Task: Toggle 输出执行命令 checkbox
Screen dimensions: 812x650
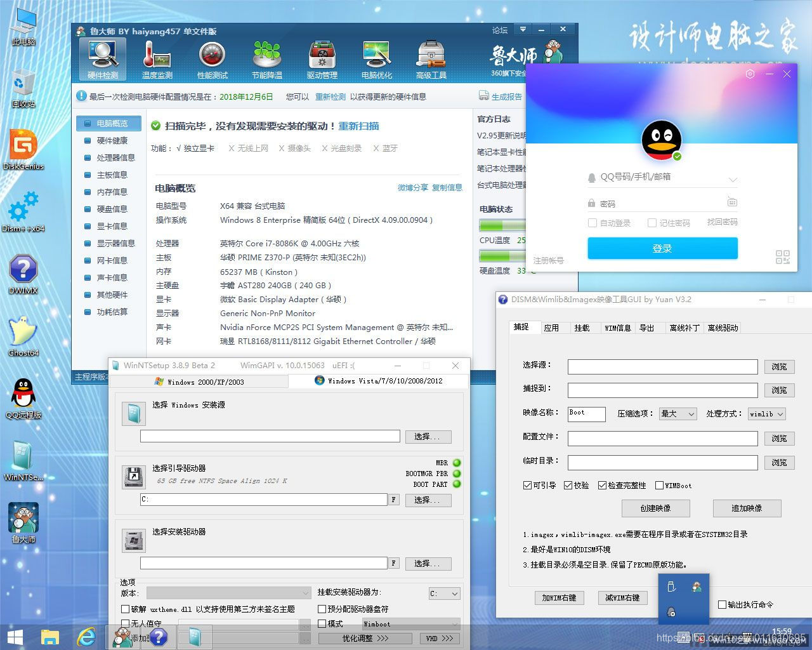Action: pos(722,604)
